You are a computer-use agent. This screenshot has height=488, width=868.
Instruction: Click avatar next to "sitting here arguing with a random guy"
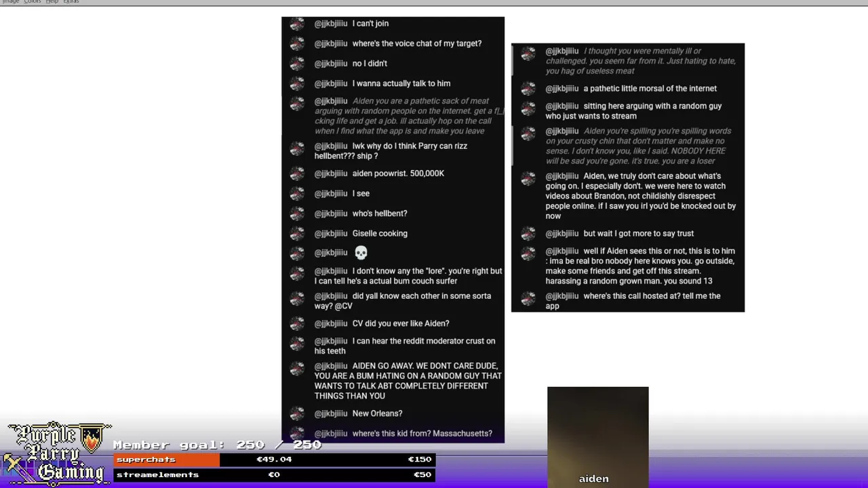528,109
